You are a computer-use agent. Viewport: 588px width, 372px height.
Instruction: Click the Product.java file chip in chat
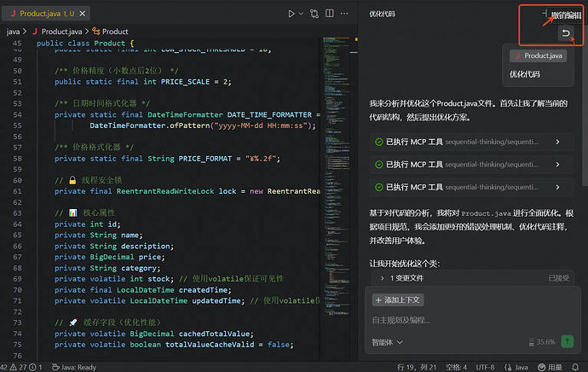point(538,55)
